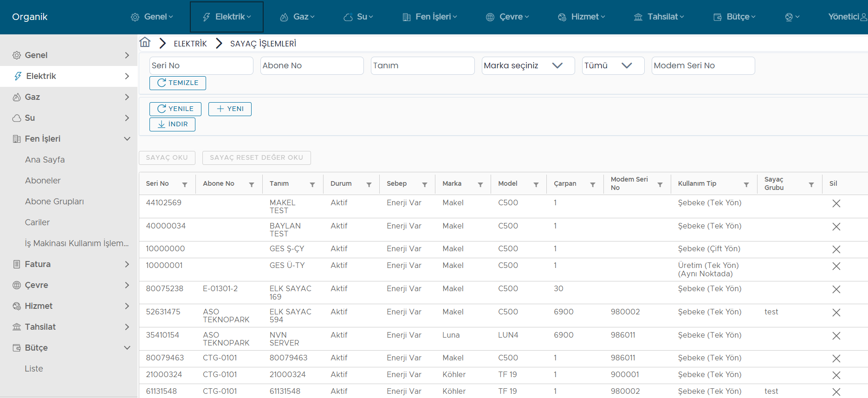The width and height of the screenshot is (868, 398).
Task: Click the filter icon on Seri No column
Action: [x=185, y=184]
